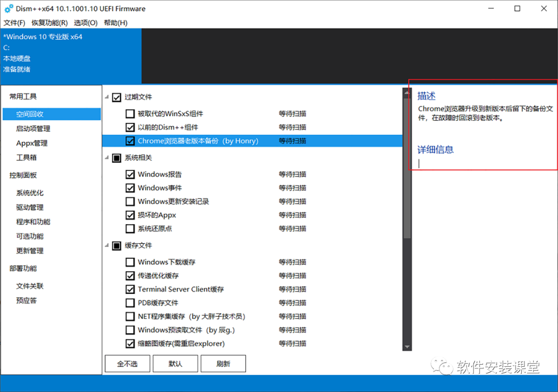Enable Windows下载缓存 cleanup
Screen dimensions: 558x392
130,262
